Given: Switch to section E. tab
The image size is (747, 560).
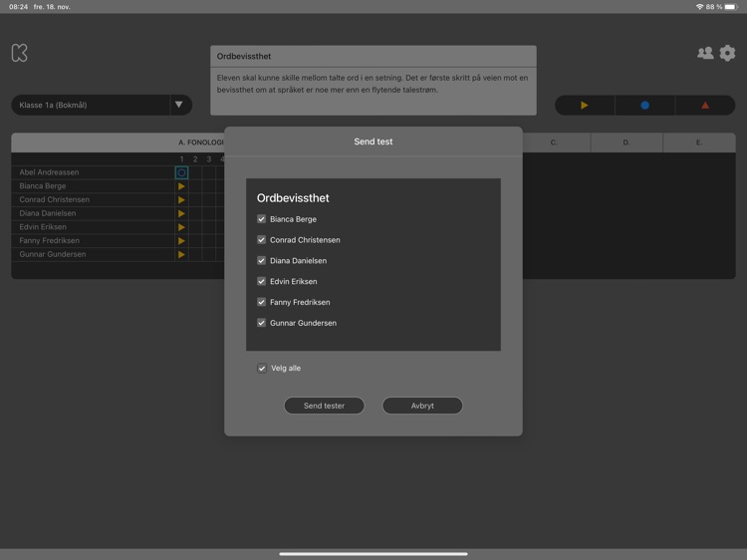Looking at the screenshot, I should click(x=699, y=142).
